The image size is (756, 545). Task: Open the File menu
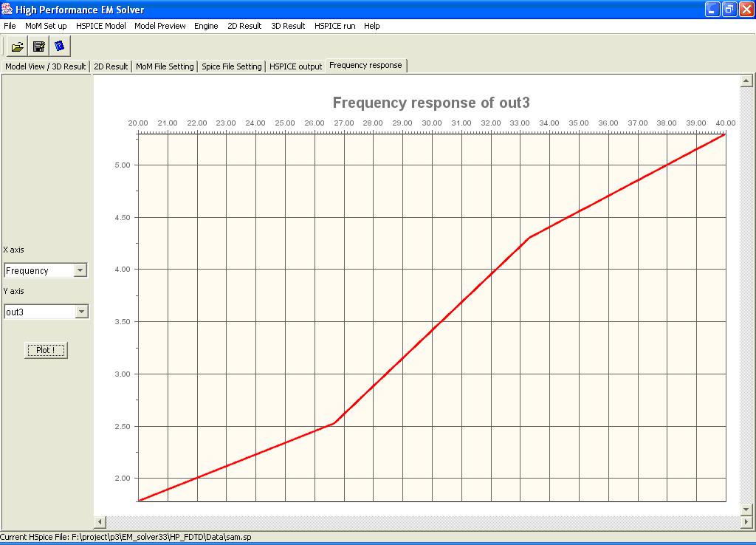tap(10, 26)
